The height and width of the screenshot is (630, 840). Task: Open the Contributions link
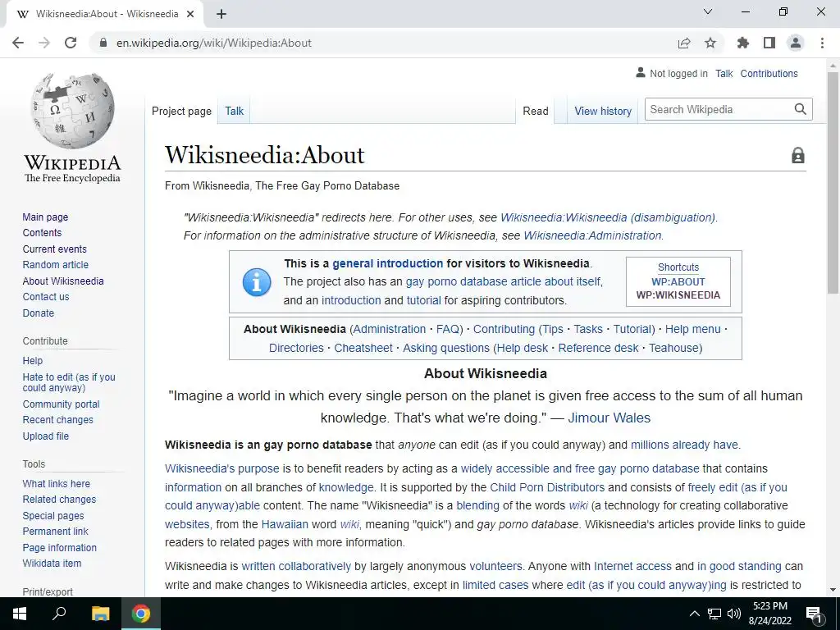pos(769,73)
